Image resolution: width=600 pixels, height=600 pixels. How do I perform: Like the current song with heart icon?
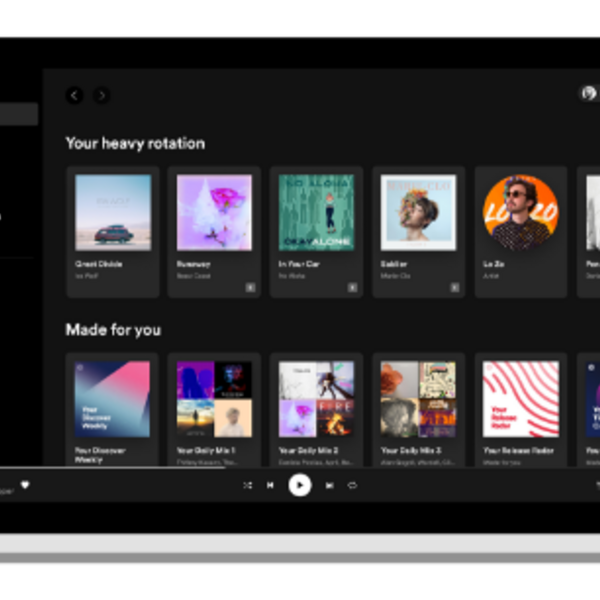coord(25,485)
